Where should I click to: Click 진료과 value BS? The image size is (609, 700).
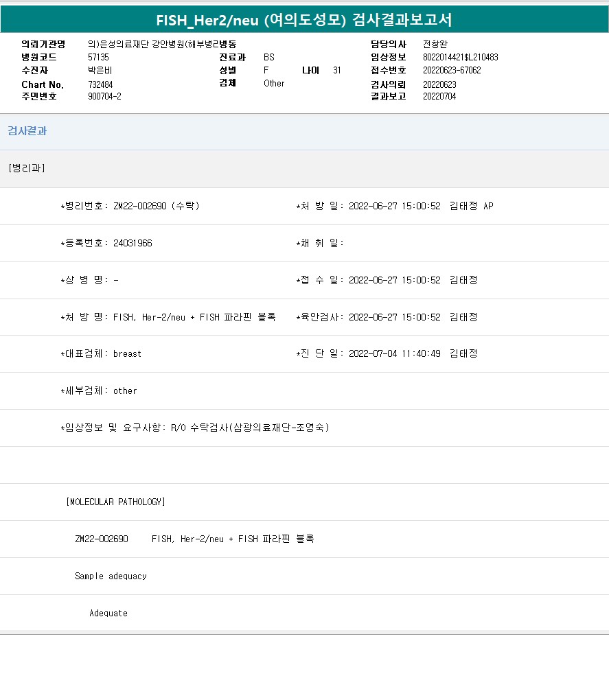click(268, 57)
